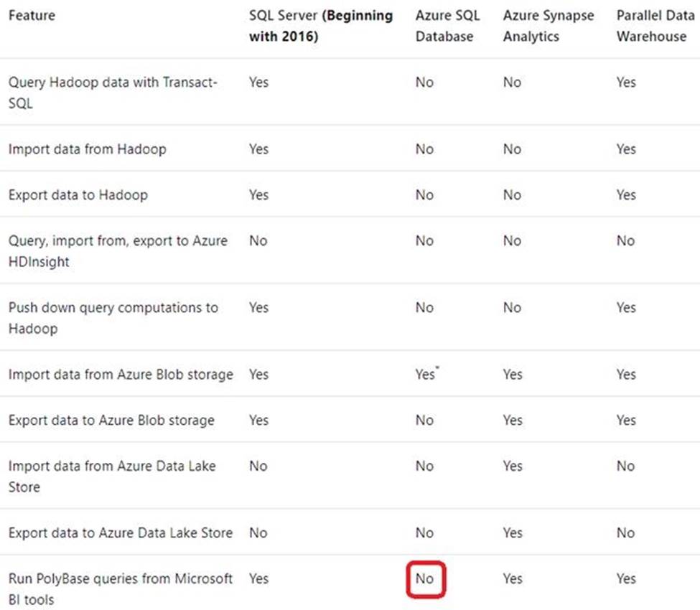Image resolution: width=700 pixels, height=610 pixels.
Task: Select SQL Server "No" in Azure HDInsight row
Action: point(258,241)
